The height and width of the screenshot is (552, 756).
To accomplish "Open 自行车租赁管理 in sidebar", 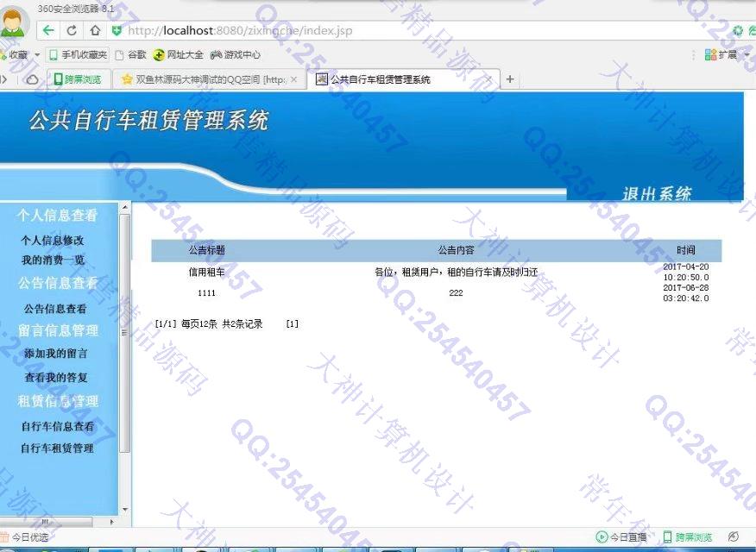I will (x=57, y=448).
